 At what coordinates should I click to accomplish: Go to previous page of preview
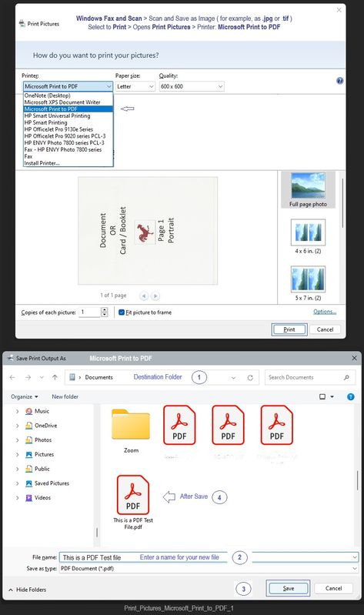tap(144, 296)
